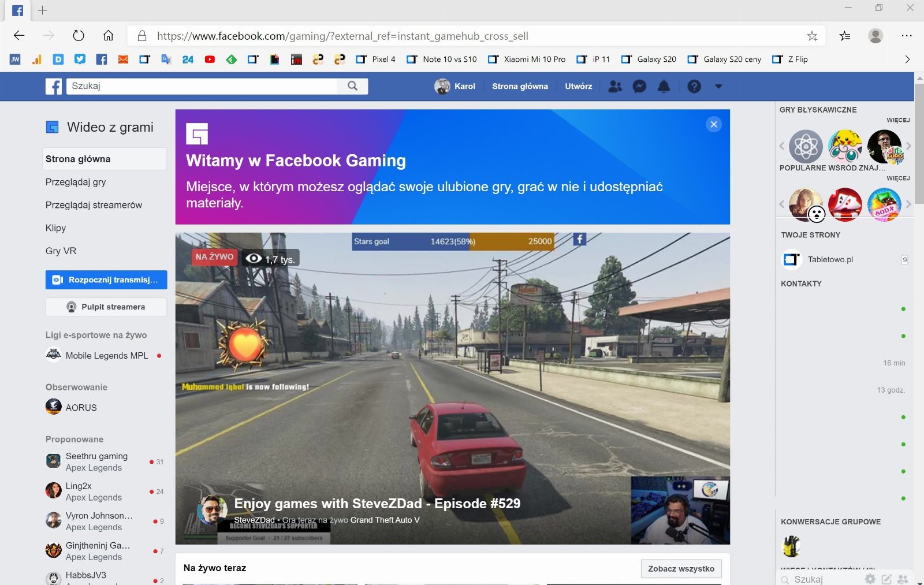Show next popular games arrow
This screenshot has height=585, width=924.
(x=908, y=204)
